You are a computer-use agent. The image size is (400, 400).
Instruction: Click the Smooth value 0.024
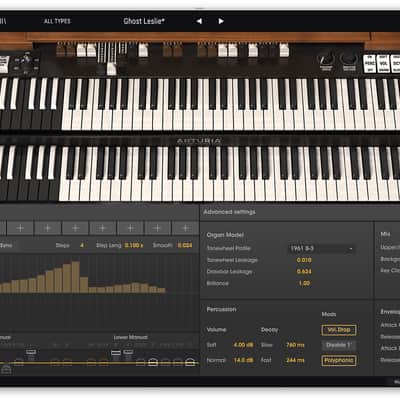(x=185, y=245)
